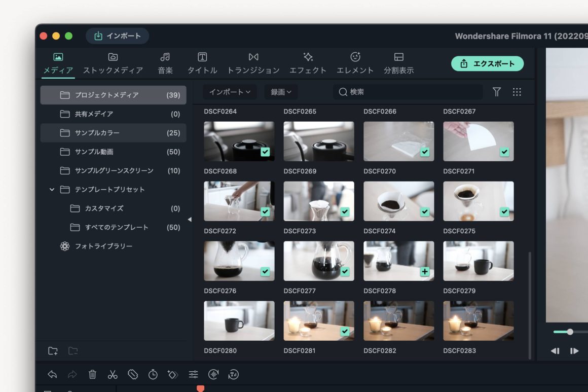Click the インポート button in title bar

118,36
